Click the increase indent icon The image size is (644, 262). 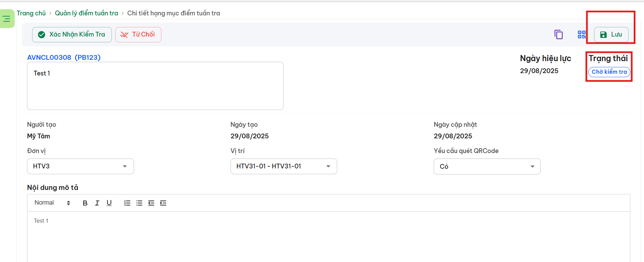pos(163,203)
